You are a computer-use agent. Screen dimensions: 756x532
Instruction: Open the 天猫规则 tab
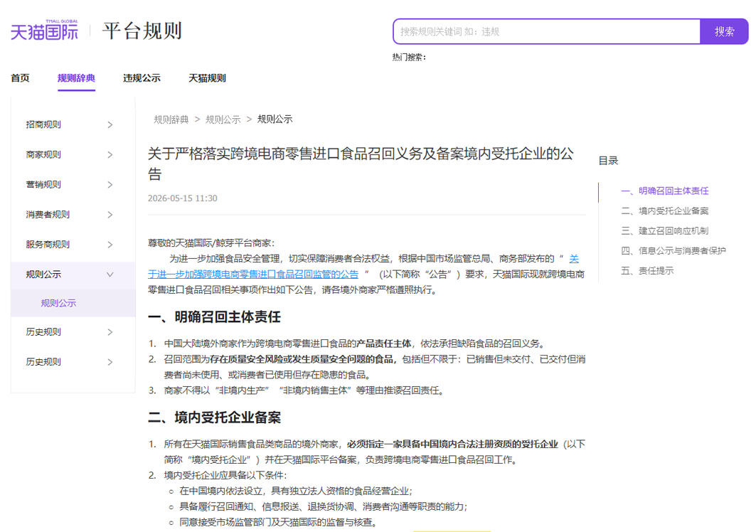(208, 78)
